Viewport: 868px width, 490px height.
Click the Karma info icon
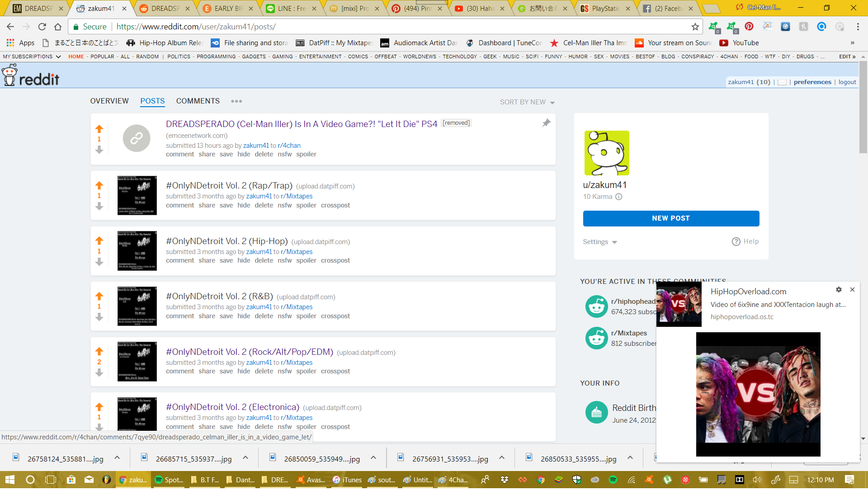tap(619, 197)
